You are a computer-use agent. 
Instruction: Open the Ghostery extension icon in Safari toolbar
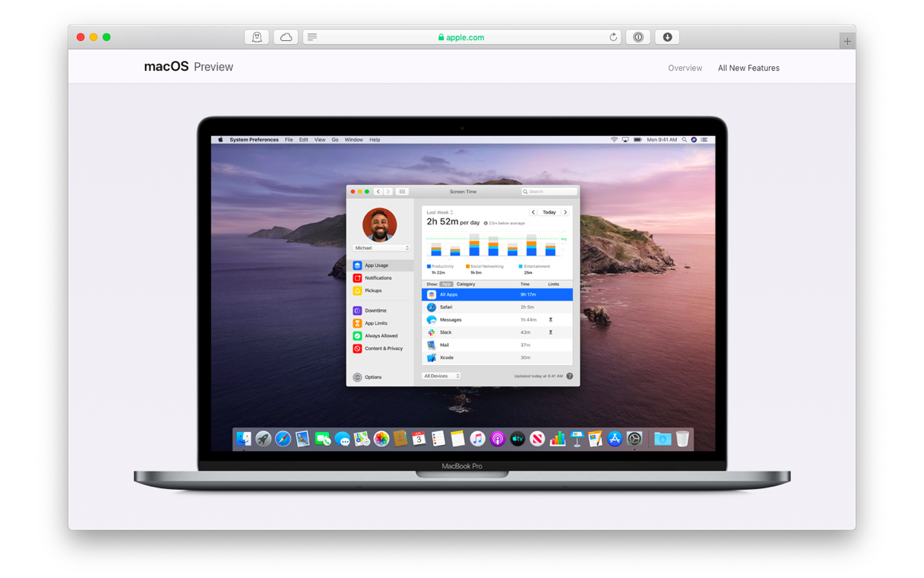coord(257,37)
